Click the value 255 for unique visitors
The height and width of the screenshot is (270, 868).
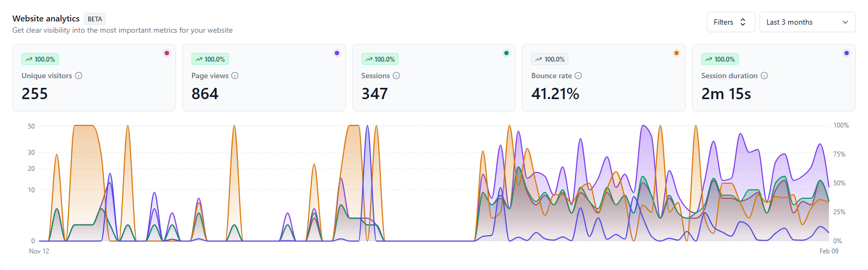click(35, 94)
